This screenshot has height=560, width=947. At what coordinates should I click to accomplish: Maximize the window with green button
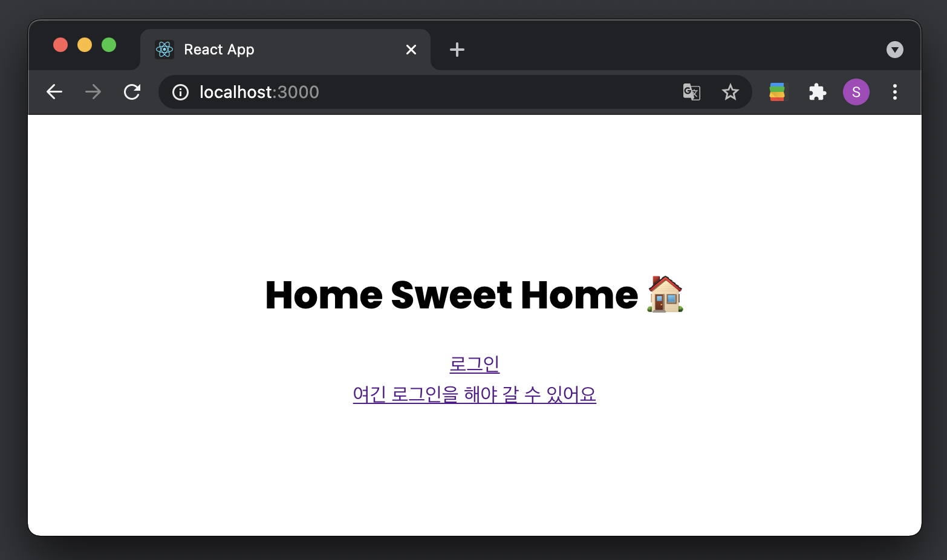click(109, 45)
